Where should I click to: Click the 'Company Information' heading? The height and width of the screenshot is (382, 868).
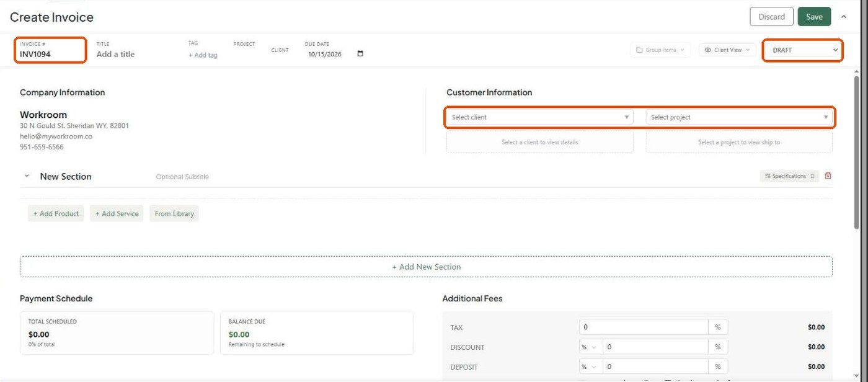(x=62, y=92)
